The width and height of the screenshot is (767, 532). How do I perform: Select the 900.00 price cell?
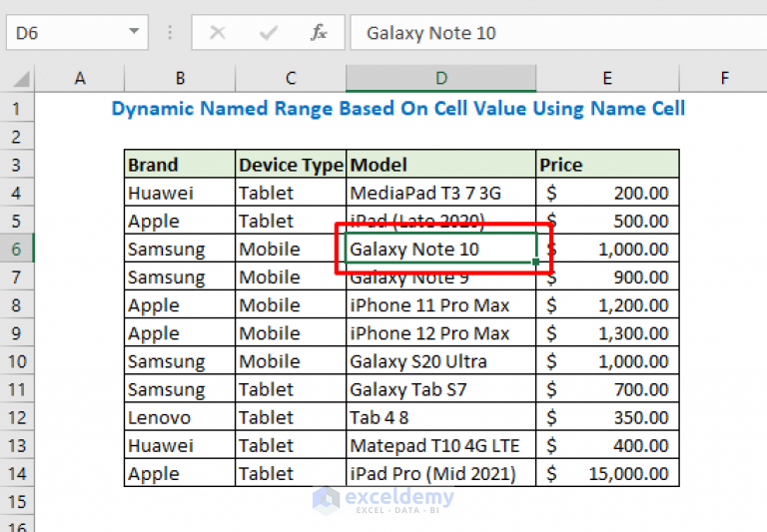coord(607,277)
